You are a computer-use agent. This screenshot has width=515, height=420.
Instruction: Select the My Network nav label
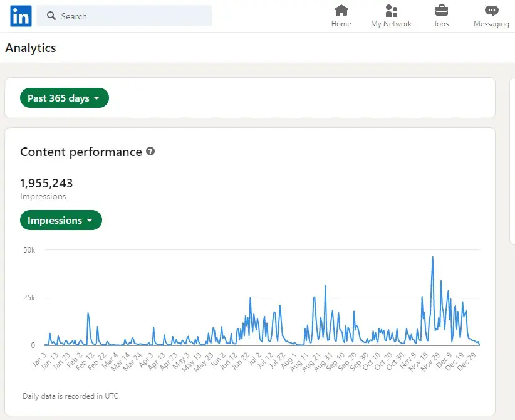(391, 24)
